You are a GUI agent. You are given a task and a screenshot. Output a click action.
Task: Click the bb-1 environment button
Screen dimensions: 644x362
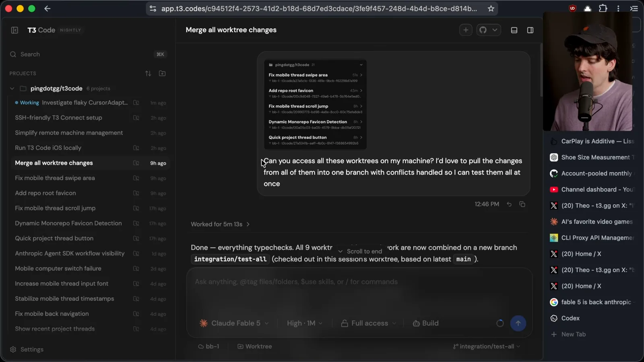point(208,346)
